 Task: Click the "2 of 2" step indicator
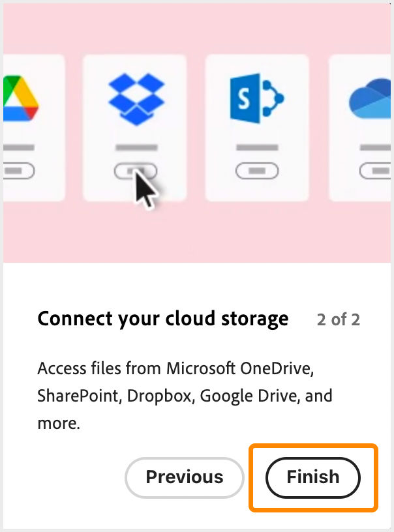coord(338,319)
